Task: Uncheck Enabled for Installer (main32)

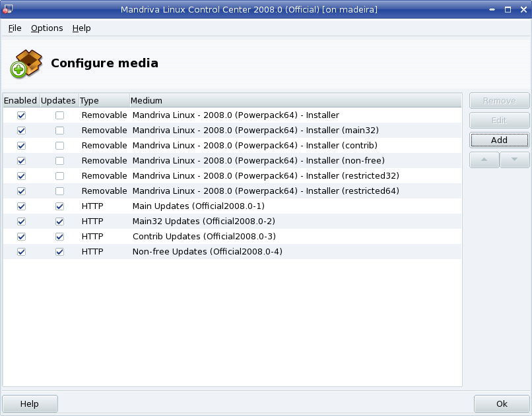Action: 21,131
